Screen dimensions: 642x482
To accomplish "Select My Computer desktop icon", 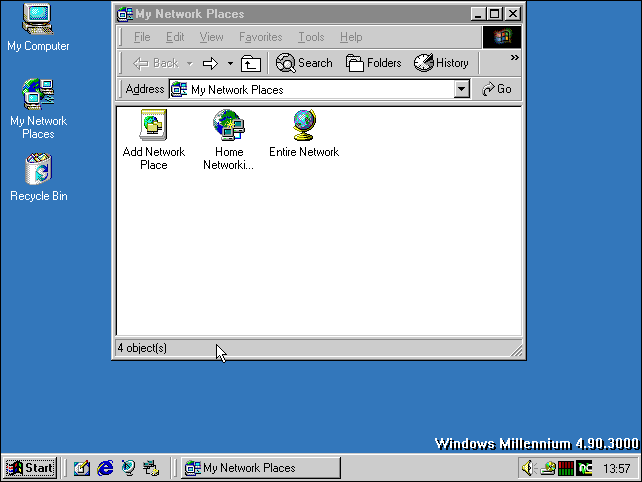I will pos(38,27).
